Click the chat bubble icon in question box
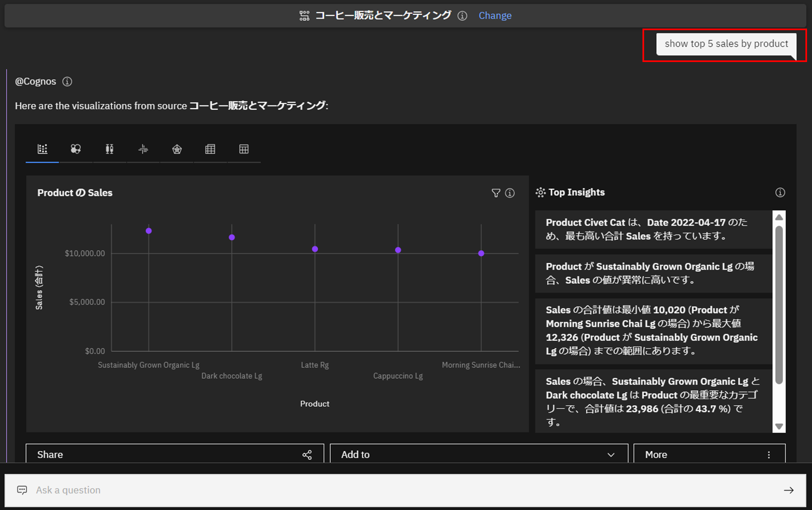Viewport: 812px width, 510px height. (22, 490)
